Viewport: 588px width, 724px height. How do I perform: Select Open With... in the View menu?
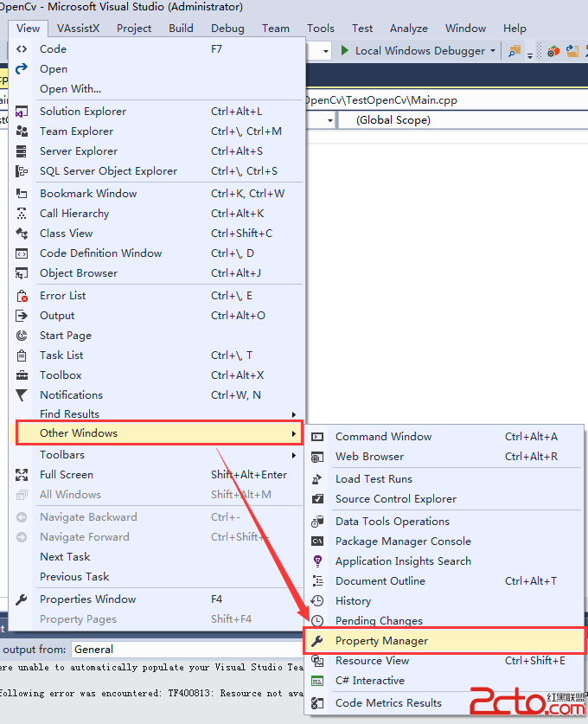tap(158, 89)
